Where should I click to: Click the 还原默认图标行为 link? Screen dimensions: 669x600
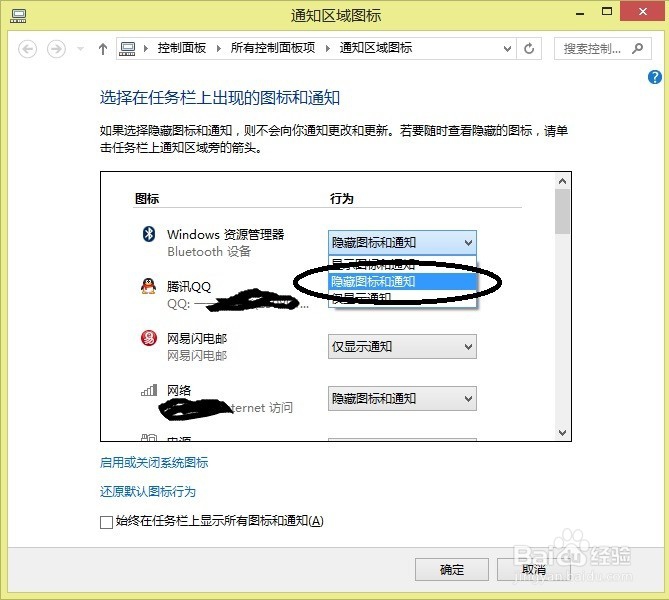(148, 492)
